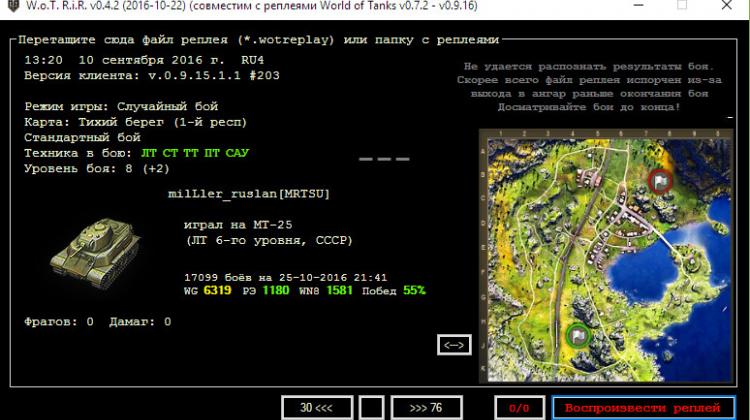This screenshot has width=750, height=420.
Task: Click player name milLler_ruslan[MRTSU]
Action: (x=249, y=193)
